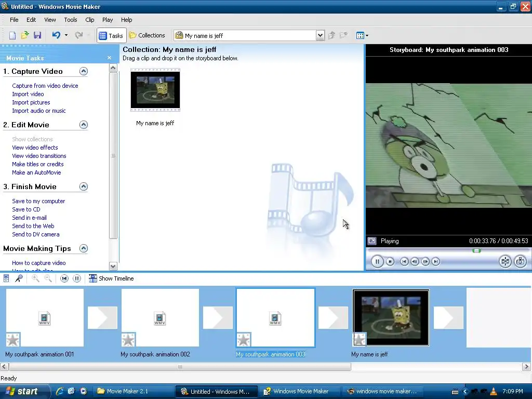The image size is (532, 399).
Task: Open the Views dropdown button
Action: [362, 35]
